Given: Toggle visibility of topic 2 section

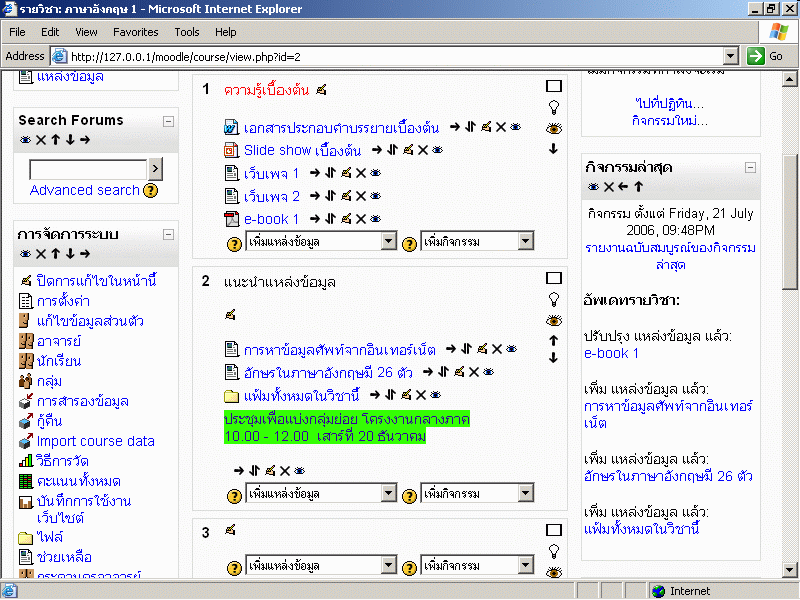Looking at the screenshot, I should coord(553,320).
